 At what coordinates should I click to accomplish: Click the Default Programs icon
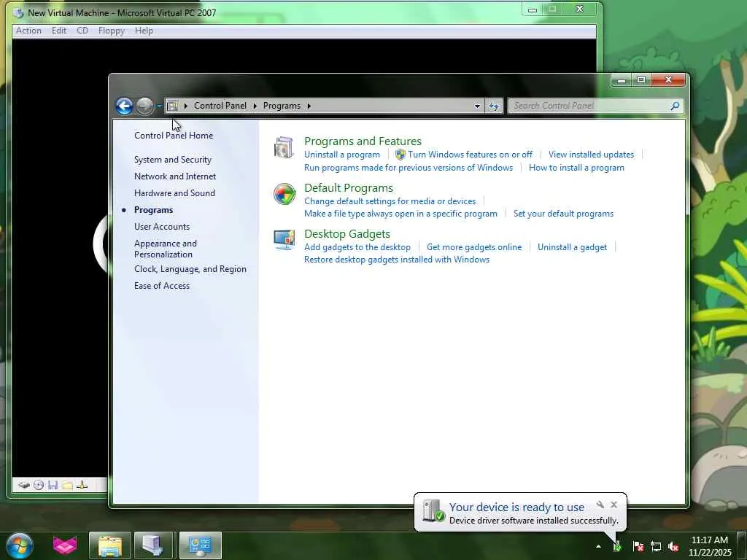(x=285, y=194)
